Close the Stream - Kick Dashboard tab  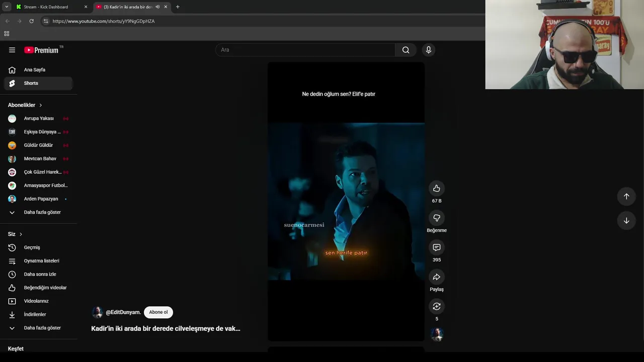86,7
